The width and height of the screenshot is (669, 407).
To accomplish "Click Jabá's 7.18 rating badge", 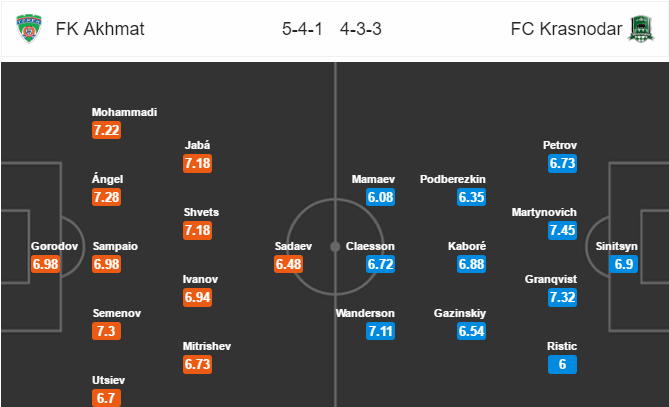I will click(x=199, y=163).
